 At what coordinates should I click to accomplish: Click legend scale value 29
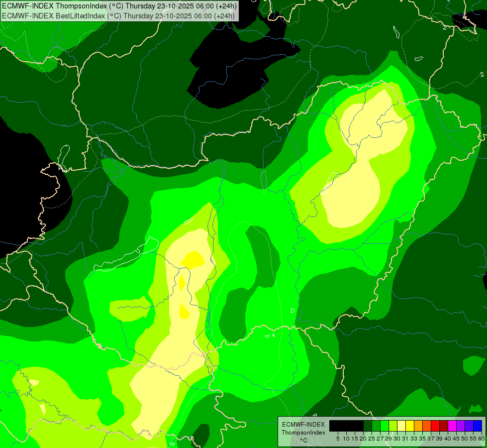(389, 439)
